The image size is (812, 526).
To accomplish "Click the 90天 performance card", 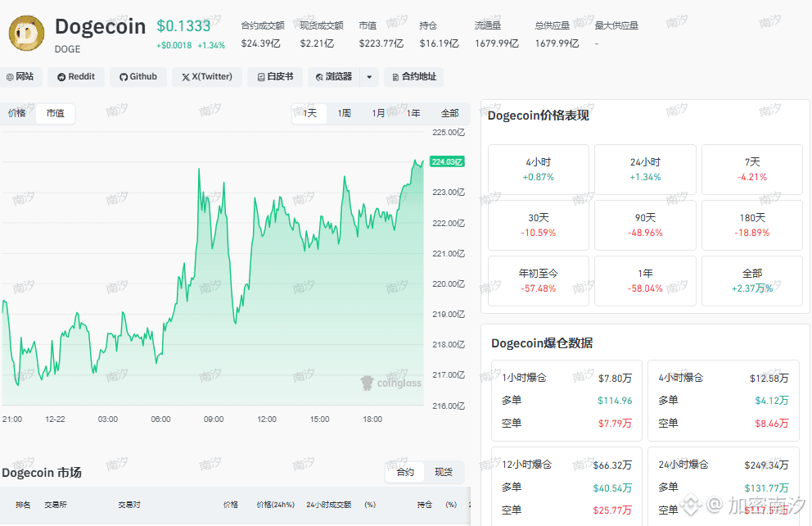I will click(645, 225).
